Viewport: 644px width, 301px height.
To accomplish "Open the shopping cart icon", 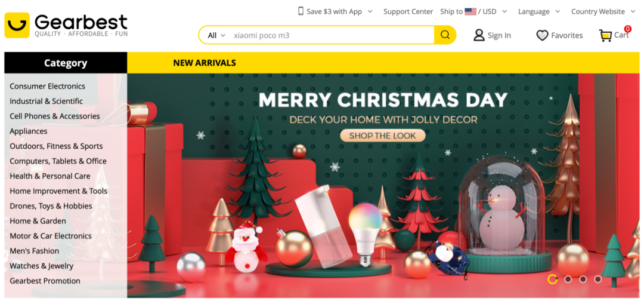I will (x=605, y=36).
